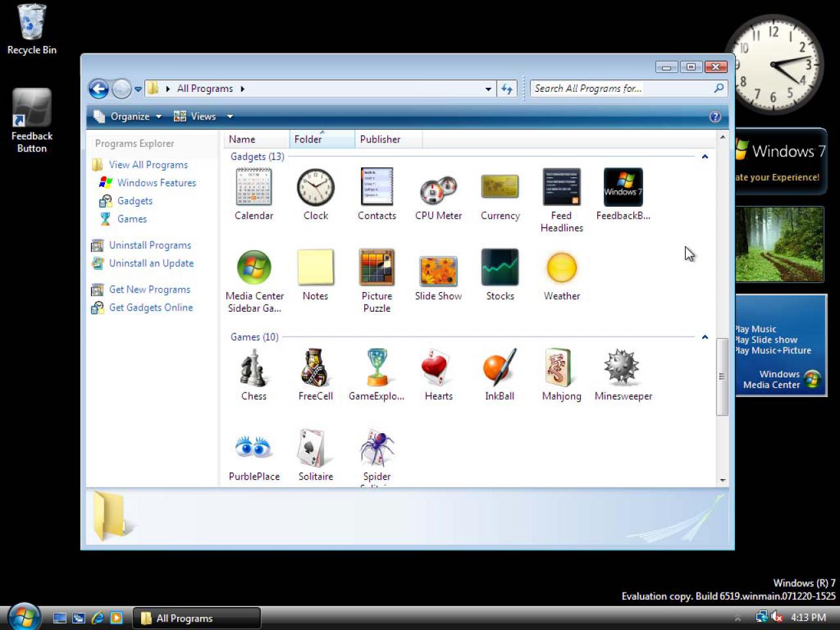Image resolution: width=840 pixels, height=630 pixels.
Task: Click the scrollbar up arrow
Action: pyautogui.click(x=723, y=137)
